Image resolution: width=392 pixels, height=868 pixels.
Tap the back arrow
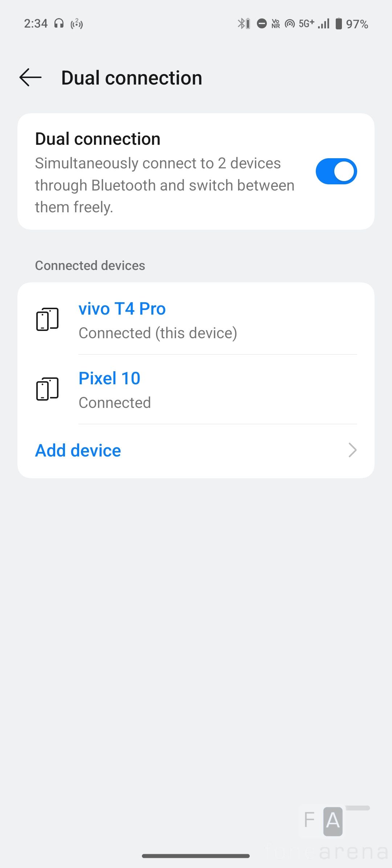coord(30,78)
